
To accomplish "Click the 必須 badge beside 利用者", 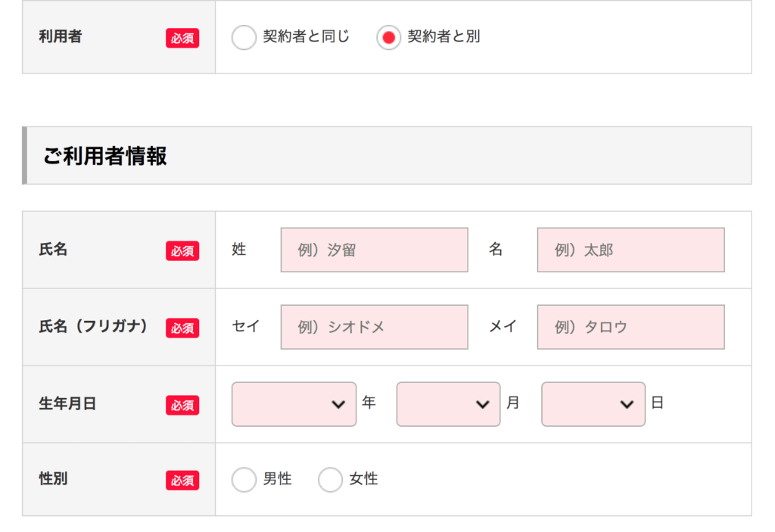I will click(x=182, y=38).
